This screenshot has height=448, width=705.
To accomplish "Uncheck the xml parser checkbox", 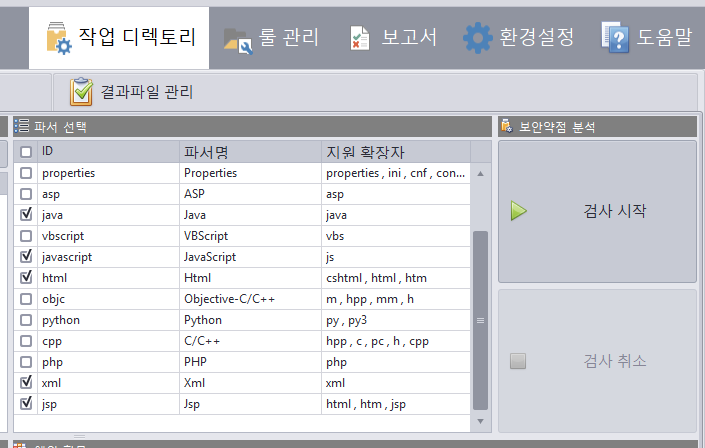I will pyautogui.click(x=26, y=382).
